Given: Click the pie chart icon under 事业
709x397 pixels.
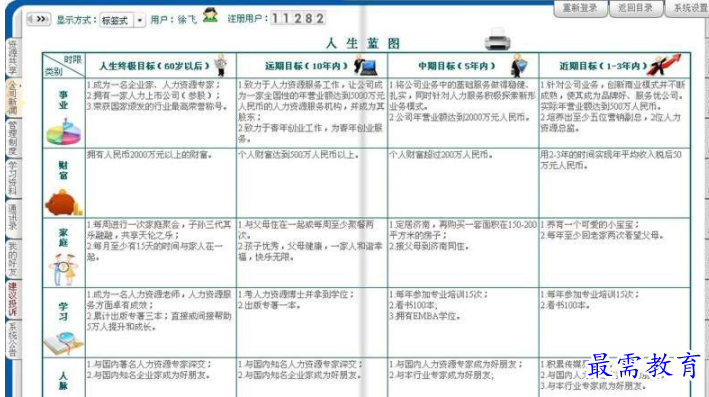Looking at the screenshot, I should pos(63,132).
